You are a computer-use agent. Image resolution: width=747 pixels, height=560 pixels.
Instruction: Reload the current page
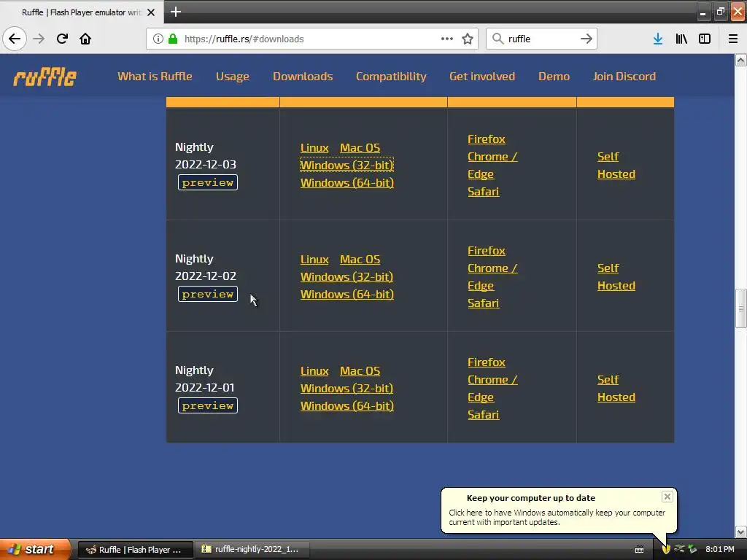click(62, 39)
